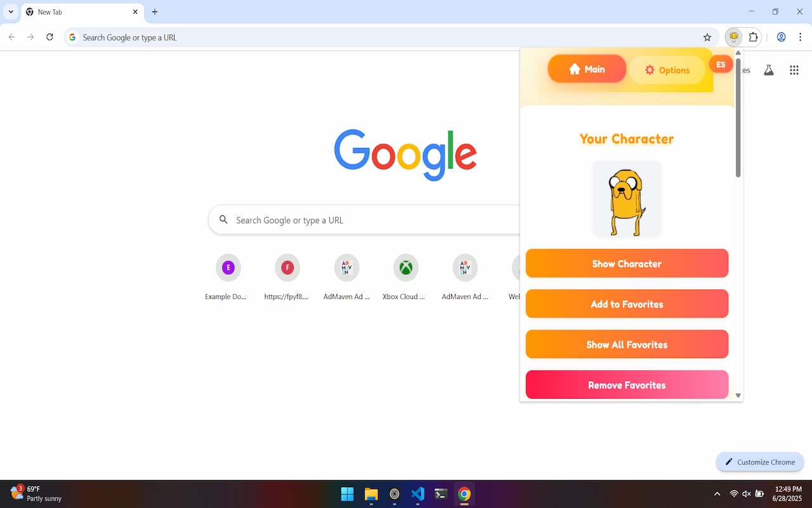Open the https://fpyf8 shortcut
The width and height of the screenshot is (812, 508).
point(287,277)
